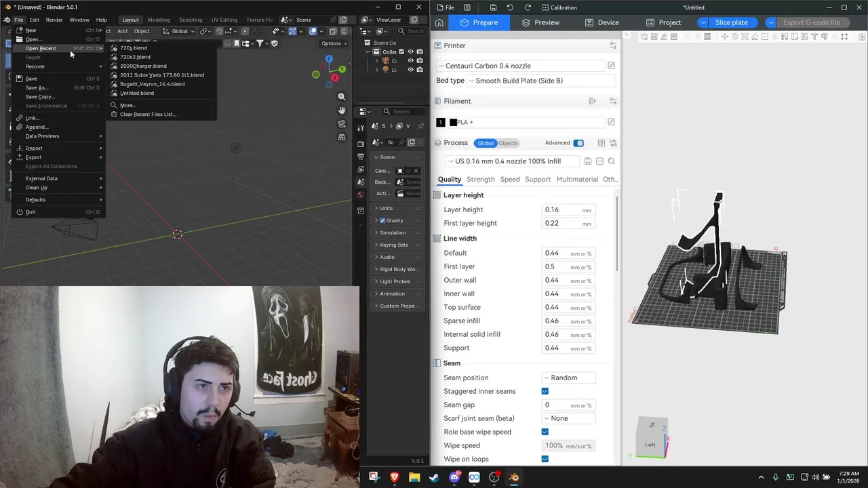Open the Scarf joint seam None dropdown
Image resolution: width=868 pixels, height=488 pixels.
tap(568, 418)
